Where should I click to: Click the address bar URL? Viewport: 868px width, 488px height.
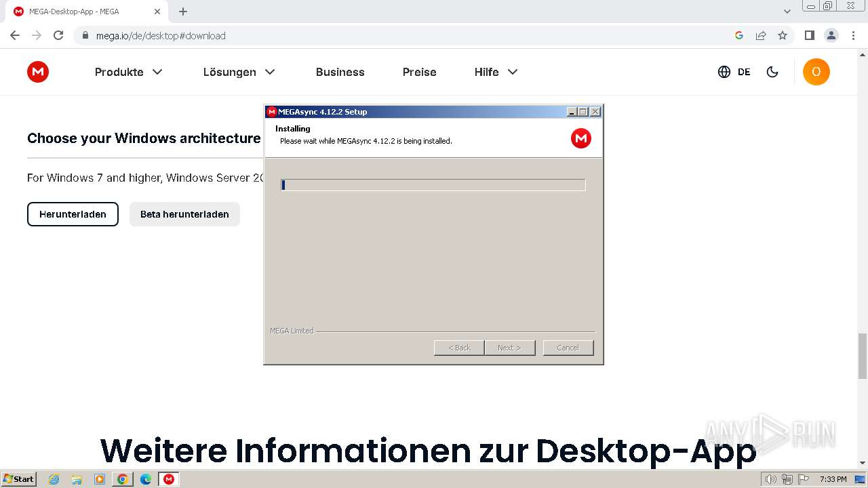(x=161, y=35)
